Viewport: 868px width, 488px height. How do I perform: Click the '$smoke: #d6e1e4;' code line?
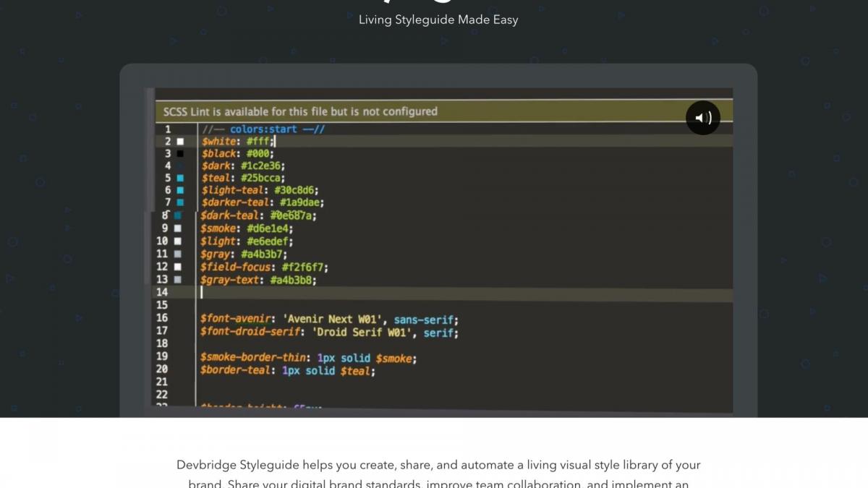click(247, 228)
